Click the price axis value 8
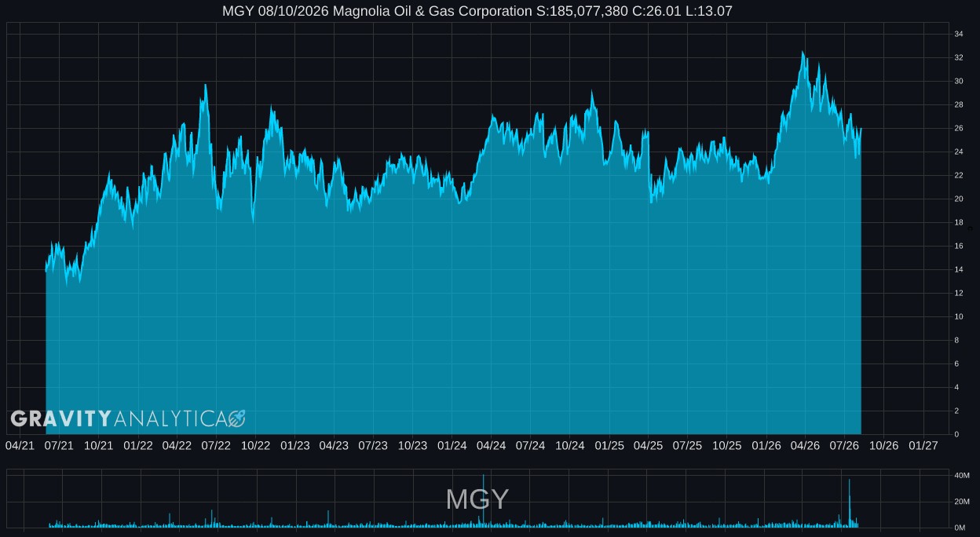 (956, 340)
